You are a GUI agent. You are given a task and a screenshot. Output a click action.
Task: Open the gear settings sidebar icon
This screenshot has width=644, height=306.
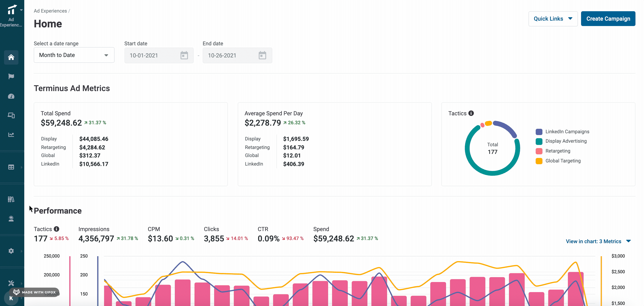11,251
